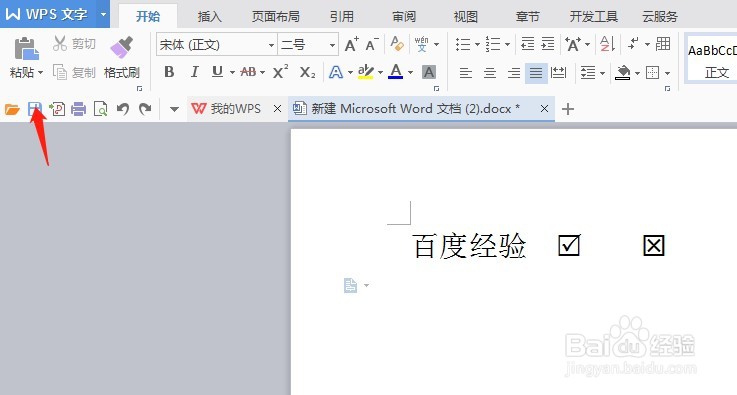
Task: Open the 引用 ribbon tab
Action: tap(342, 16)
